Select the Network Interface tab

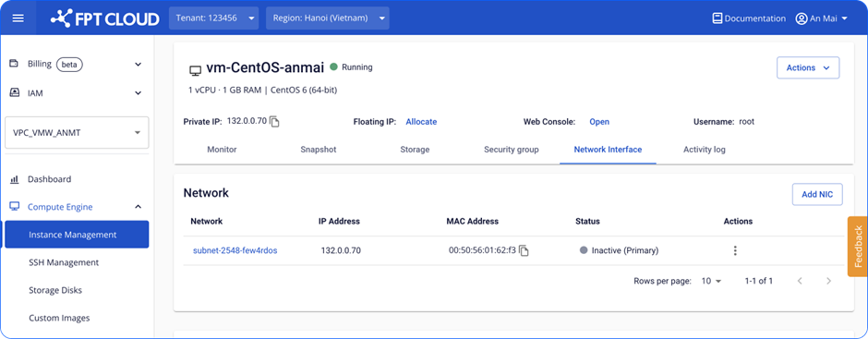(608, 150)
